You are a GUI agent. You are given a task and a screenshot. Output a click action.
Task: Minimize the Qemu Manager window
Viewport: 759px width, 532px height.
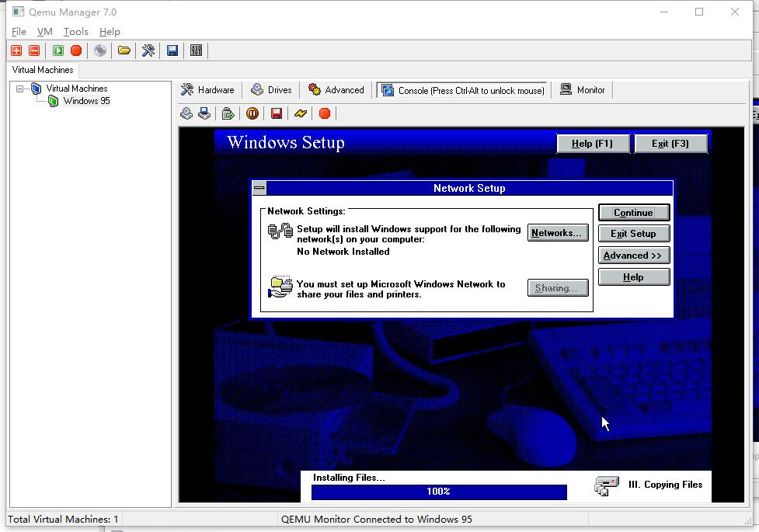click(664, 12)
